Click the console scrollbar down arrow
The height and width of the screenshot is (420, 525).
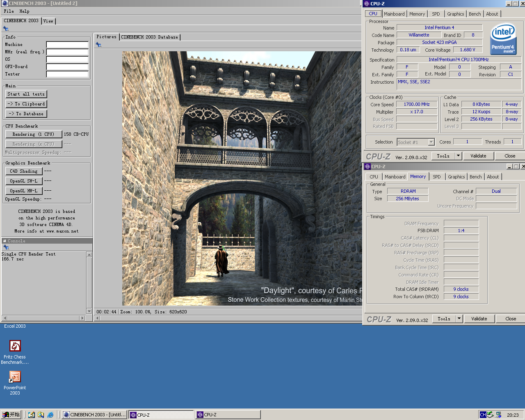tap(89, 311)
